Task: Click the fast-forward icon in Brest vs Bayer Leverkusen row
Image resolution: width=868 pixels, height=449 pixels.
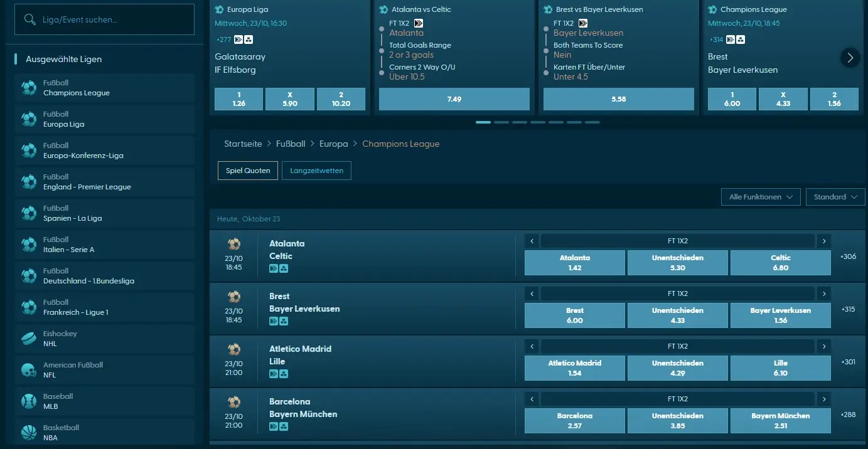Action: click(x=274, y=321)
